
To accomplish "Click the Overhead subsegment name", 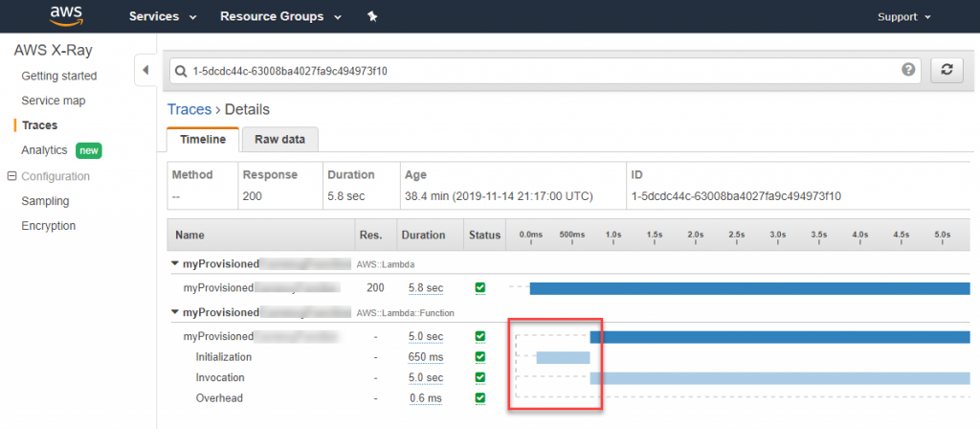I will [x=219, y=397].
